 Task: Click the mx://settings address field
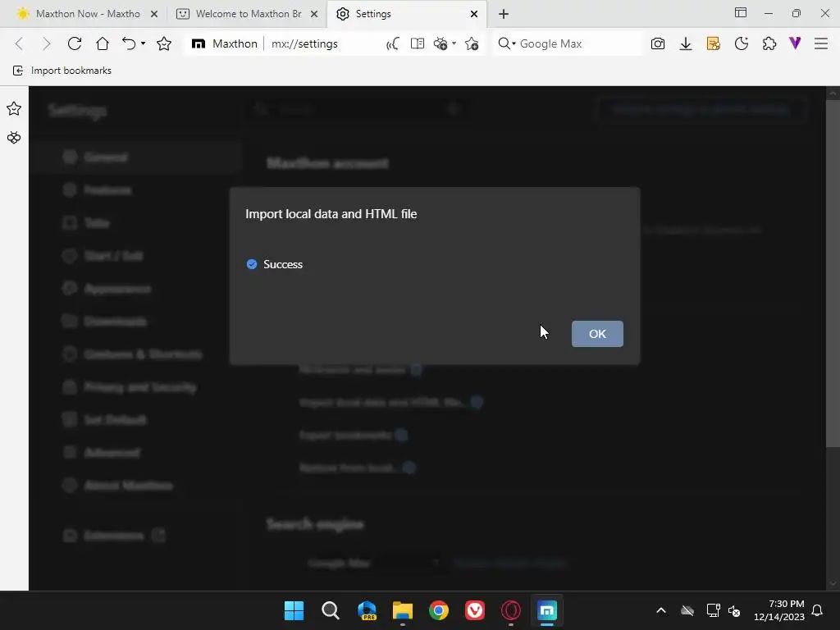point(304,44)
